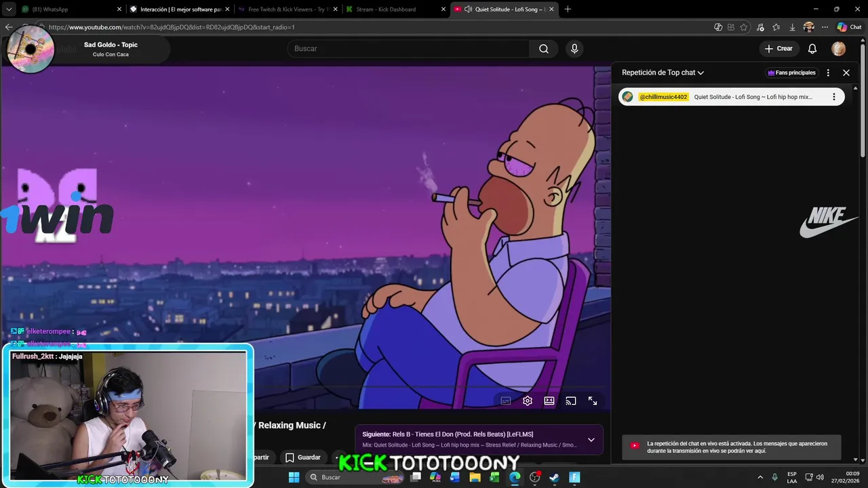
Task: Open video player settings gear
Action: (x=528, y=401)
